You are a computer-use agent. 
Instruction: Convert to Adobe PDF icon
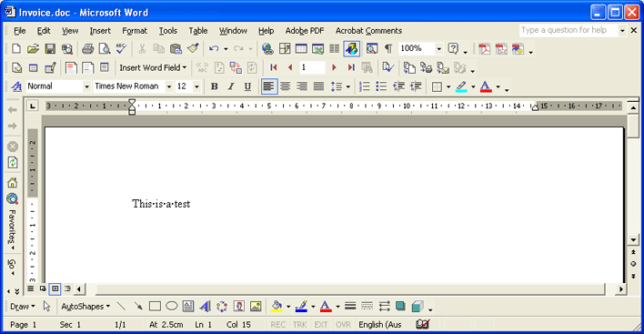tap(484, 49)
